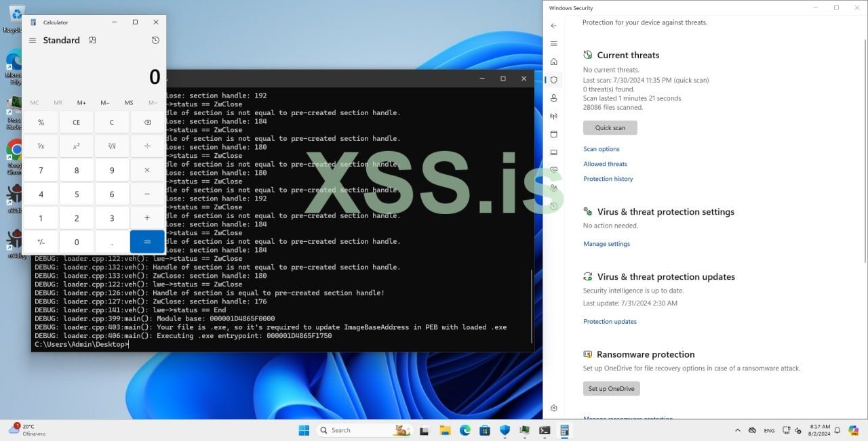The image size is (868, 441).
Task: Click Calculator MS memory store
Action: (129, 103)
